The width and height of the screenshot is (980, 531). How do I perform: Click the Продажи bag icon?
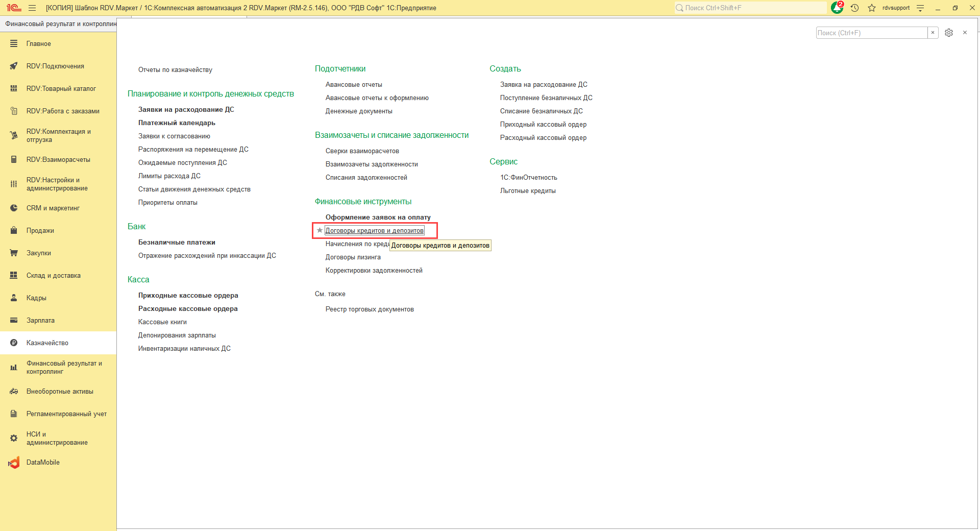coord(14,231)
